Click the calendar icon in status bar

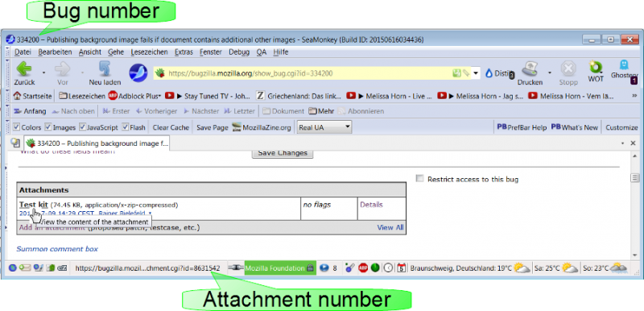(x=401, y=267)
